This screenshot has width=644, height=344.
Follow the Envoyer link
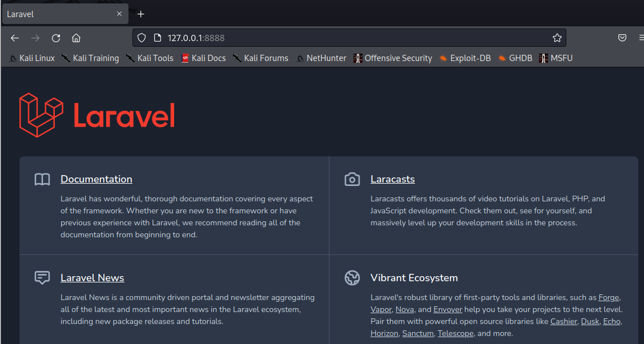click(448, 310)
